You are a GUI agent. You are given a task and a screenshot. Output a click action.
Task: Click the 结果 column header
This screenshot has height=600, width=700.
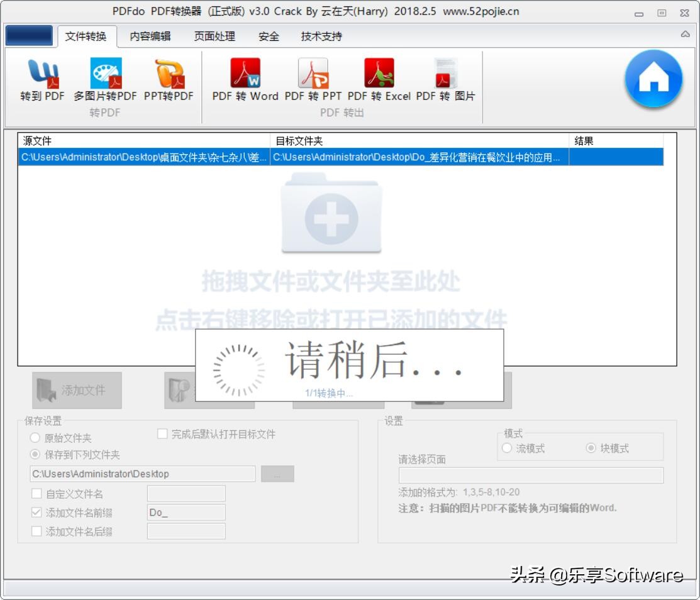[x=616, y=141]
